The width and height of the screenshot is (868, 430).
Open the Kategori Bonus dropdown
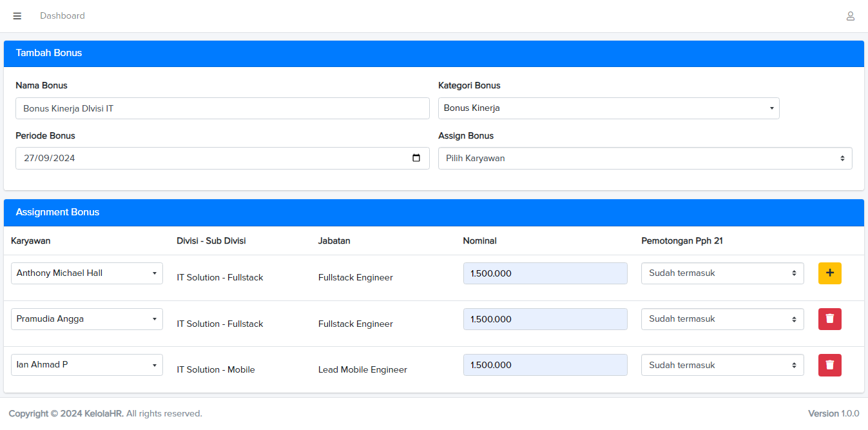click(x=608, y=108)
